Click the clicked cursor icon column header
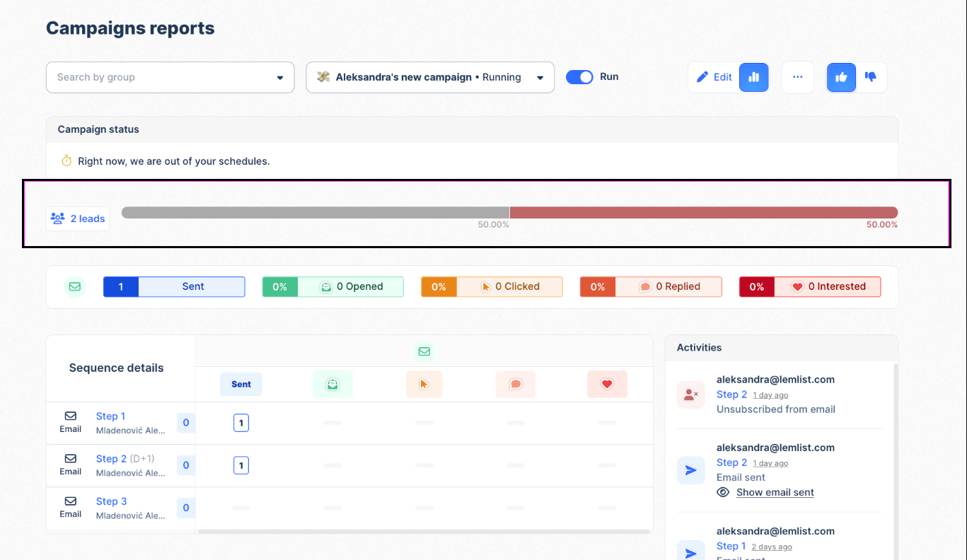Viewport: 967px width, 560px height. (424, 384)
